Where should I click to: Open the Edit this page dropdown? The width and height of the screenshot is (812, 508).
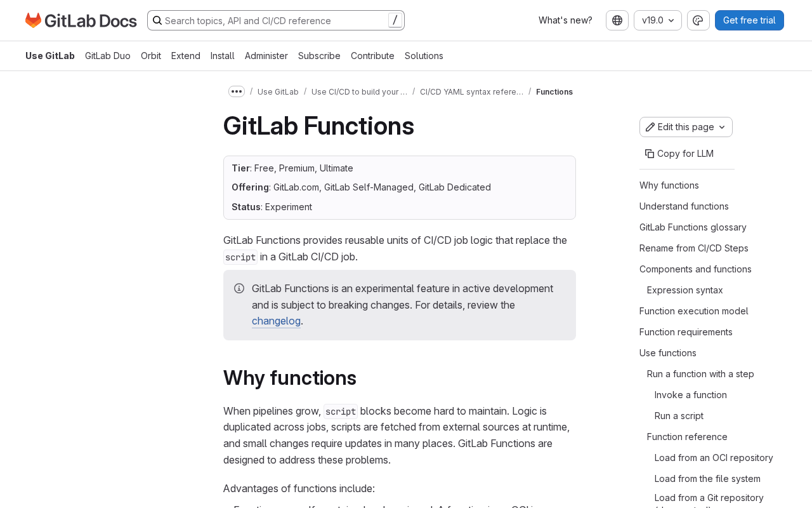[x=686, y=127]
